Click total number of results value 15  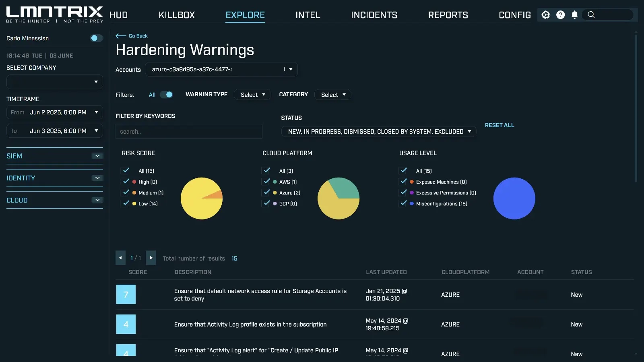click(234, 259)
